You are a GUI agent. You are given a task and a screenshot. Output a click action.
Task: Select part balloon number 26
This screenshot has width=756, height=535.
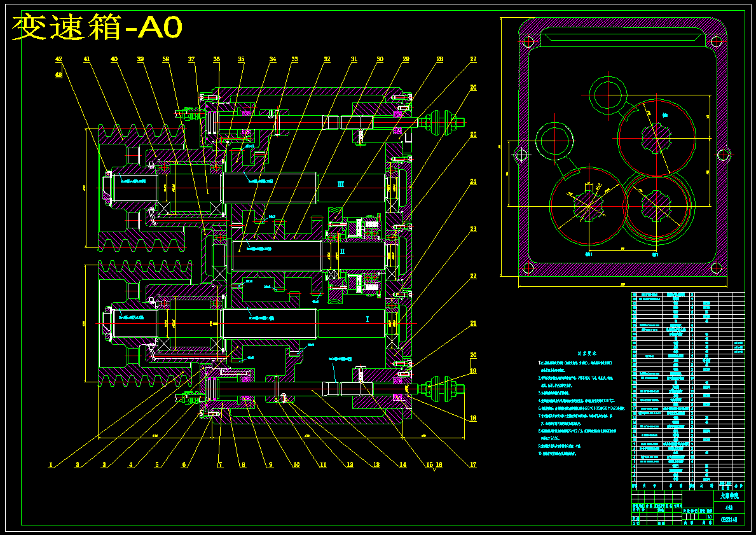[473, 88]
